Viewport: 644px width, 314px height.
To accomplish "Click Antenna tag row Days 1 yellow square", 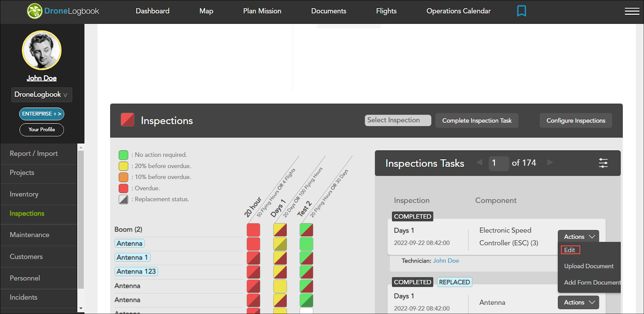I will 280,244.
